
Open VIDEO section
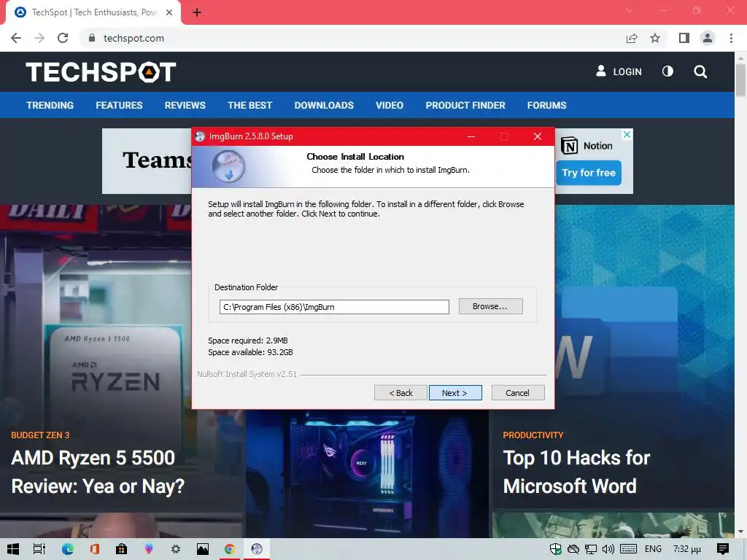(x=390, y=105)
